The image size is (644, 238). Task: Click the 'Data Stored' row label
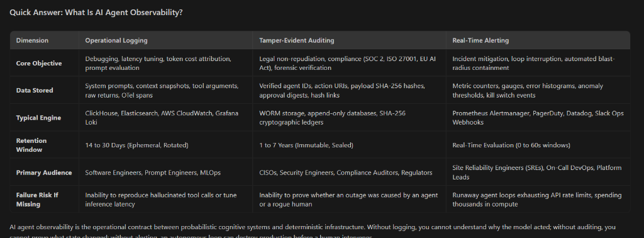pyautogui.click(x=45, y=90)
